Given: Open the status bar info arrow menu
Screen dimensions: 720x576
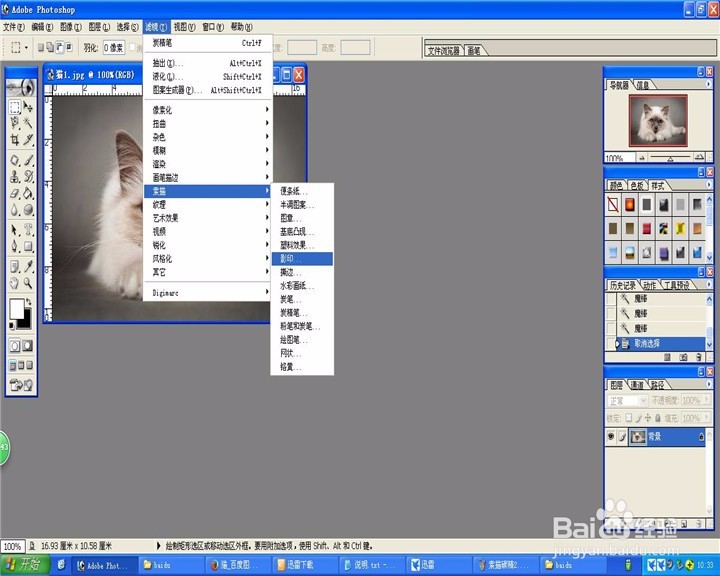Looking at the screenshot, I should 158,546.
